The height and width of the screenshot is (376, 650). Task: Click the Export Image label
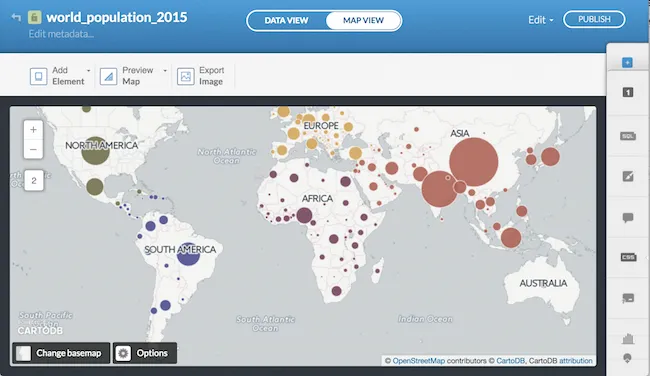click(211, 76)
